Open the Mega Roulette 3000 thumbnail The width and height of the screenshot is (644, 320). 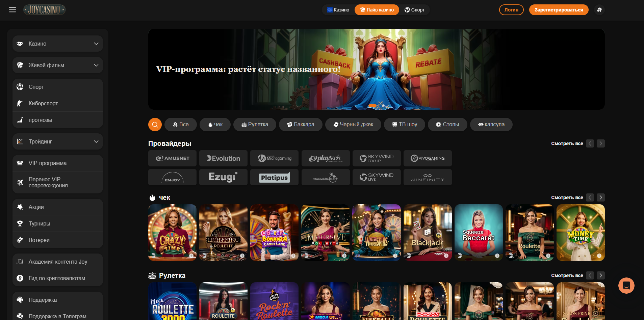coord(172,301)
